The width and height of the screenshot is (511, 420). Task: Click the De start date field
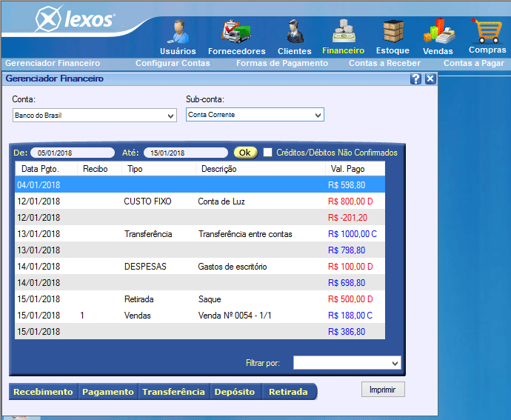pos(73,153)
